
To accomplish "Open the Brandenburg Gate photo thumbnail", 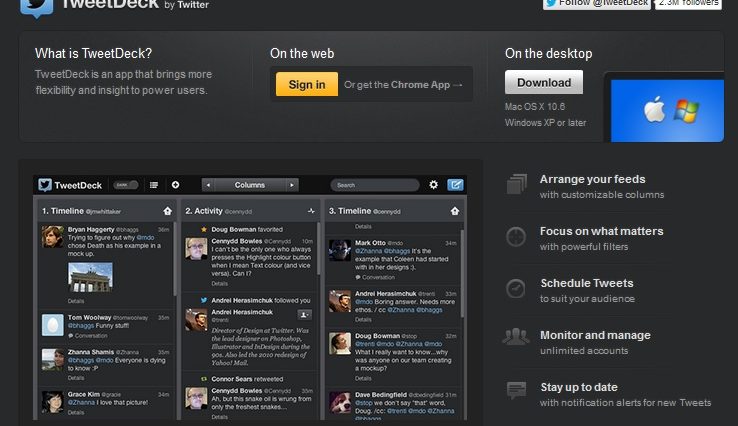I will coord(90,277).
